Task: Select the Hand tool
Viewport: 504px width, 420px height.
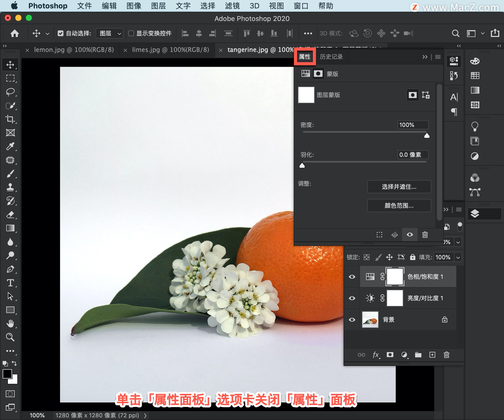Action: (10, 323)
